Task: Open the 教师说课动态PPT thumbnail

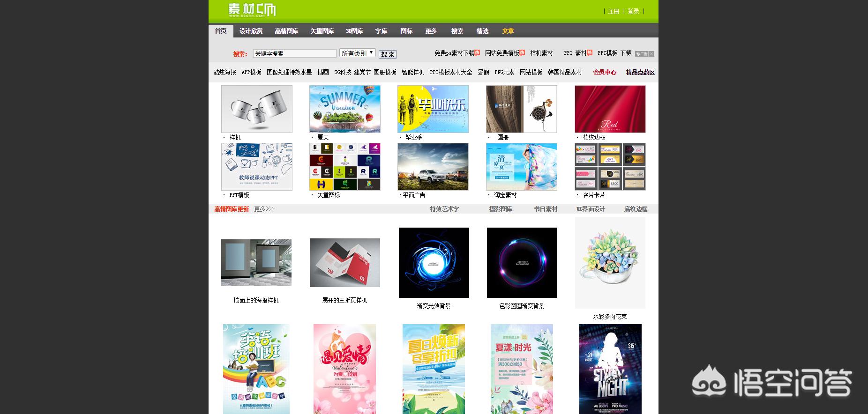Action: point(257,167)
